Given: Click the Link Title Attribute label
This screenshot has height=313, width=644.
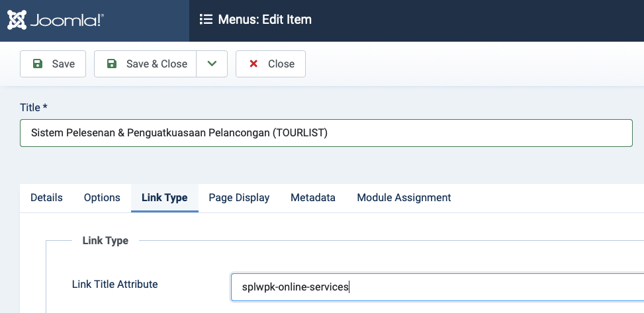Looking at the screenshot, I should pyautogui.click(x=115, y=285).
